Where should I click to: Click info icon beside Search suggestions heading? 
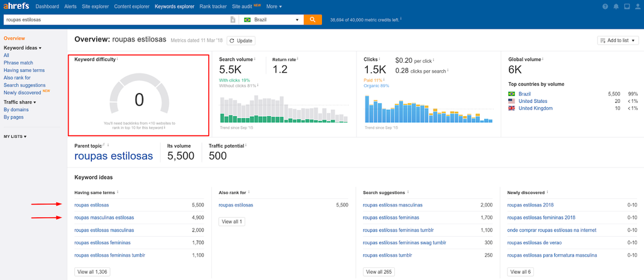coord(408,192)
